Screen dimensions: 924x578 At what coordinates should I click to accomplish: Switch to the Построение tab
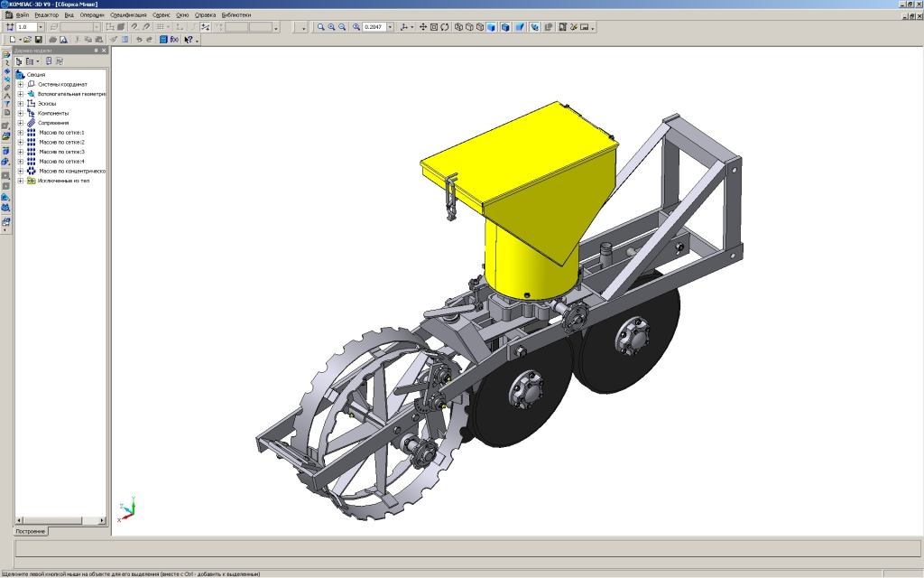[x=31, y=531]
